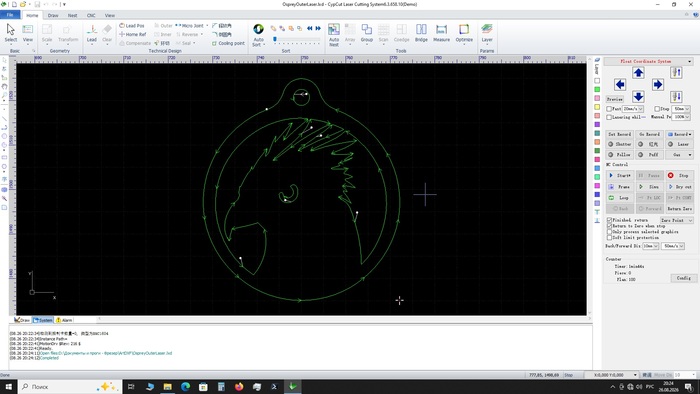
Task: Select the yellow layer color swatch
Action: coord(597,107)
